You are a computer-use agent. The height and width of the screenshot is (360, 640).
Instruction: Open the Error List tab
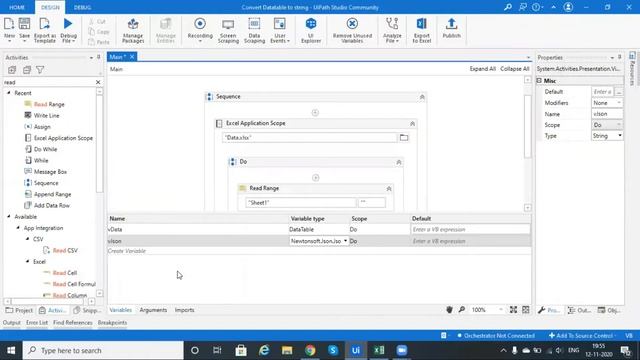[37, 322]
